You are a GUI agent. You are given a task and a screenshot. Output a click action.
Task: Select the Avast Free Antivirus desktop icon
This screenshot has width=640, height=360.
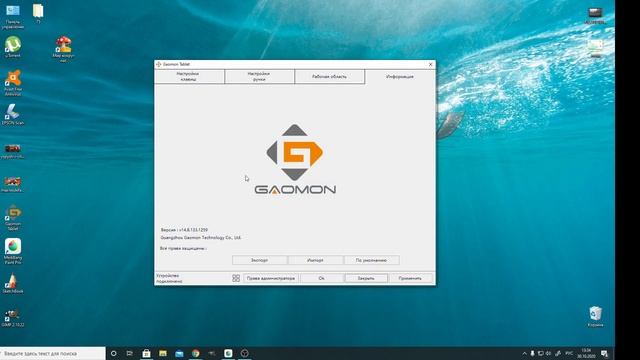(x=13, y=83)
